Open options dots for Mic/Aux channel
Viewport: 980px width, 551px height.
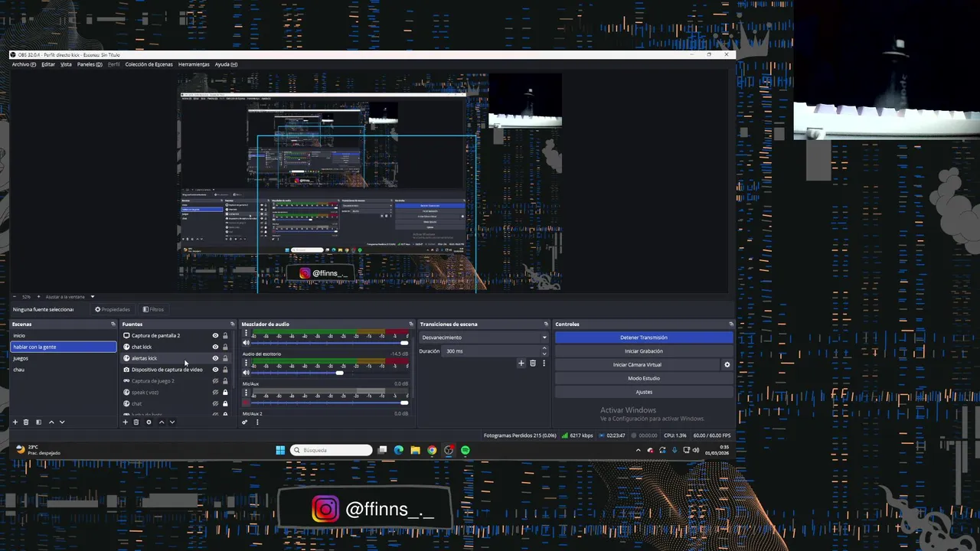246,393
